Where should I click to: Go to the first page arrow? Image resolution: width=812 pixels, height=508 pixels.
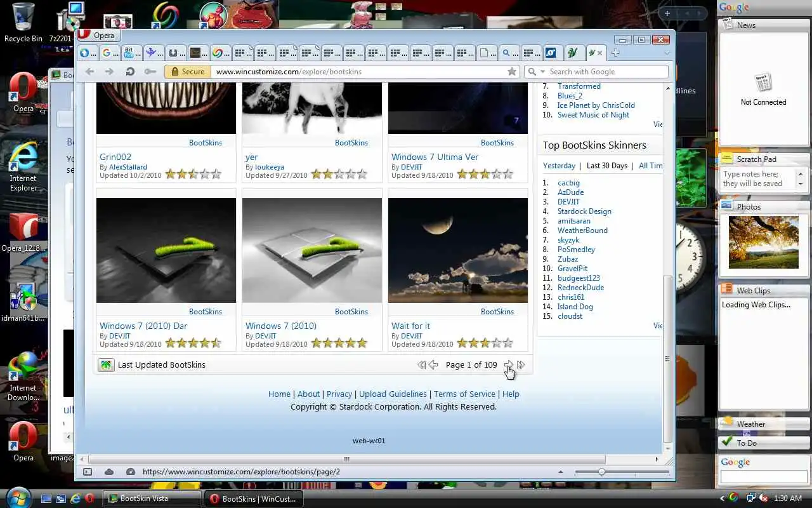pyautogui.click(x=421, y=364)
